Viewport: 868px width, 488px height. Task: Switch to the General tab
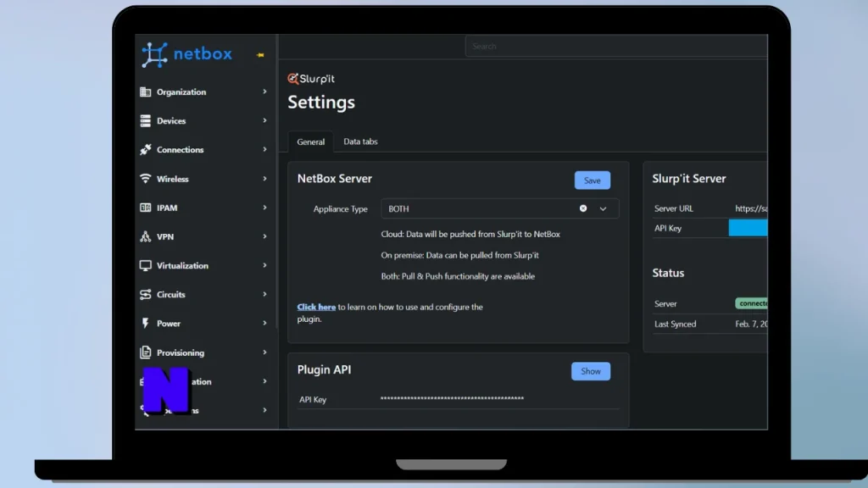point(310,141)
